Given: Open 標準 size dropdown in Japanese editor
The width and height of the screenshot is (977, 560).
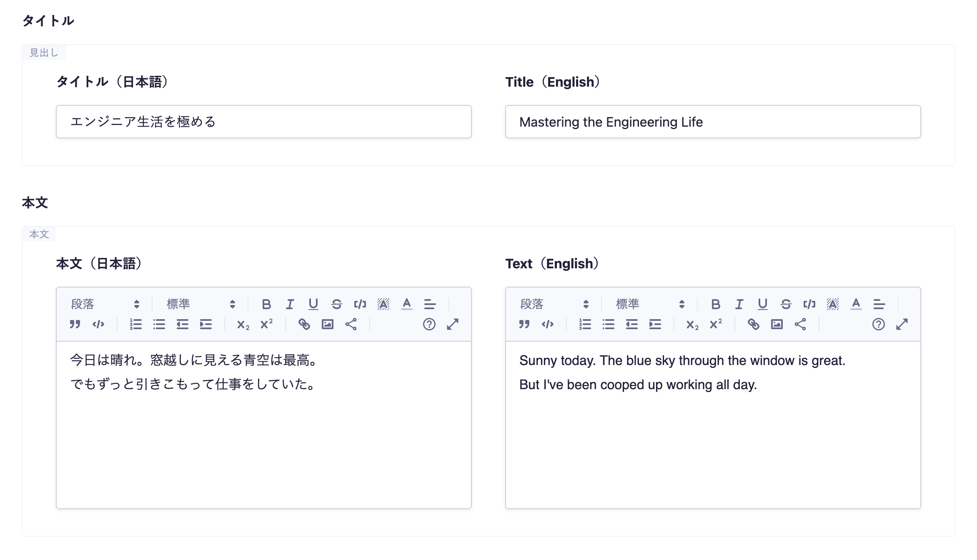Looking at the screenshot, I should 201,304.
